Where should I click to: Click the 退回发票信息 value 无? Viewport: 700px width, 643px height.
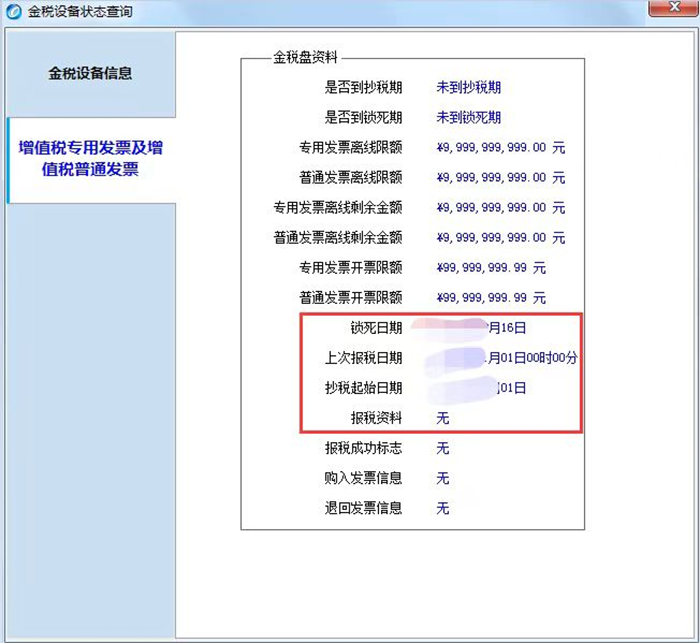(442, 508)
